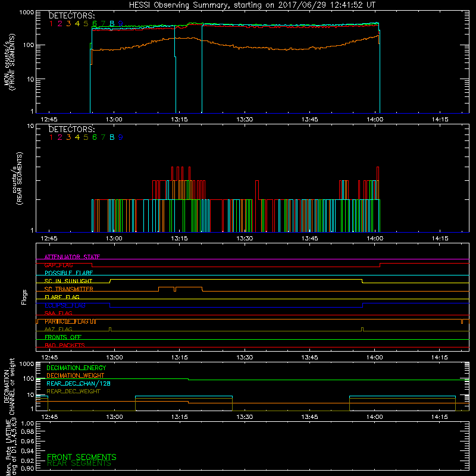Select red detector 1 in rear segments legend
476x476 pixels.
tap(51, 137)
